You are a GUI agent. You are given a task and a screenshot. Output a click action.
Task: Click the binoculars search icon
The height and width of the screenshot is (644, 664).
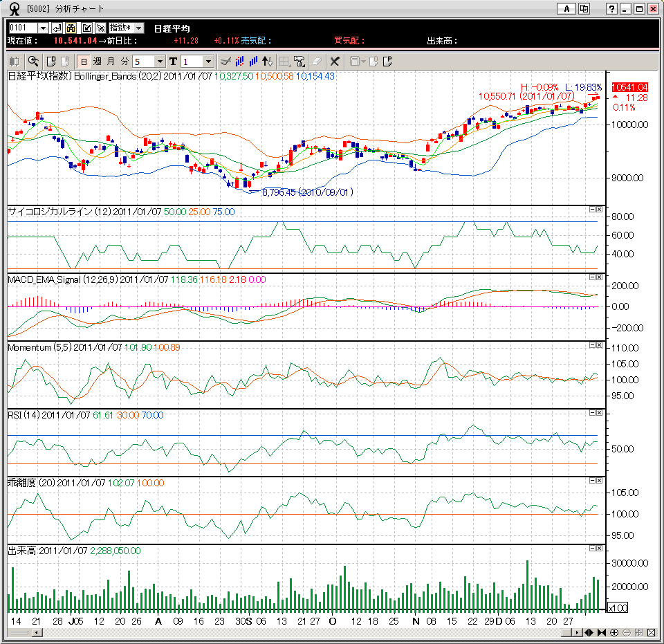(72, 28)
